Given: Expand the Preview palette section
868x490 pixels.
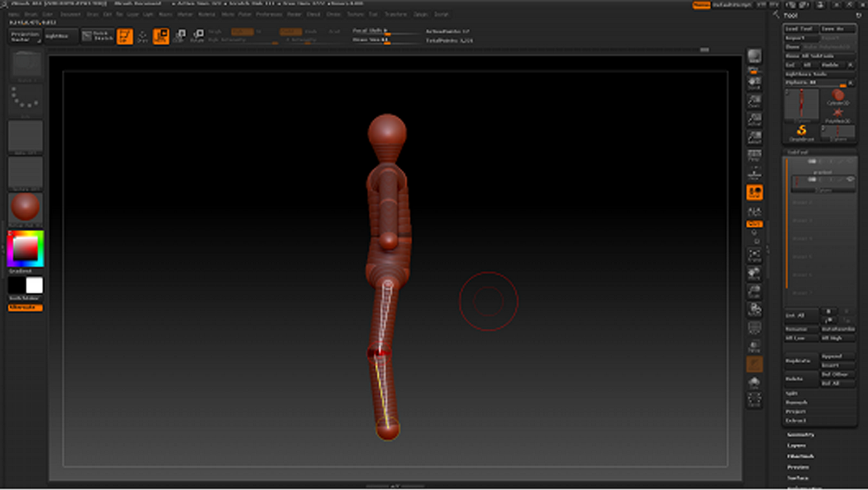Looking at the screenshot, I should tap(798, 467).
